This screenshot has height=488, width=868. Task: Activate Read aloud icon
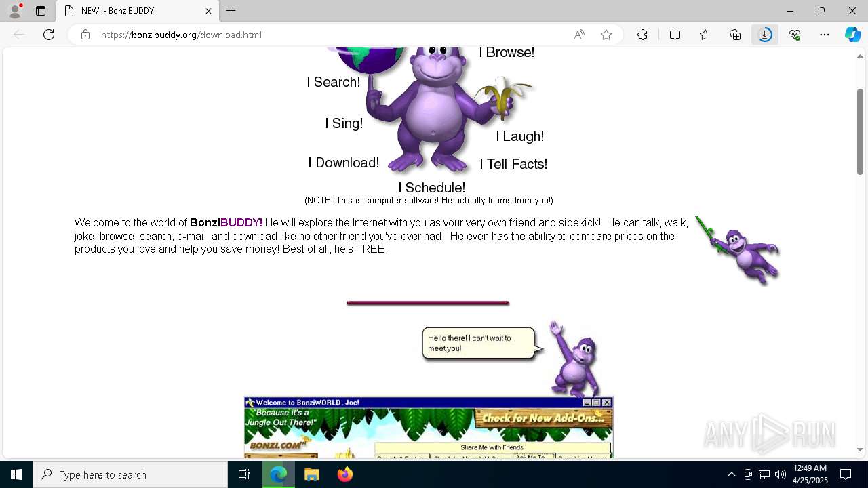pos(579,35)
